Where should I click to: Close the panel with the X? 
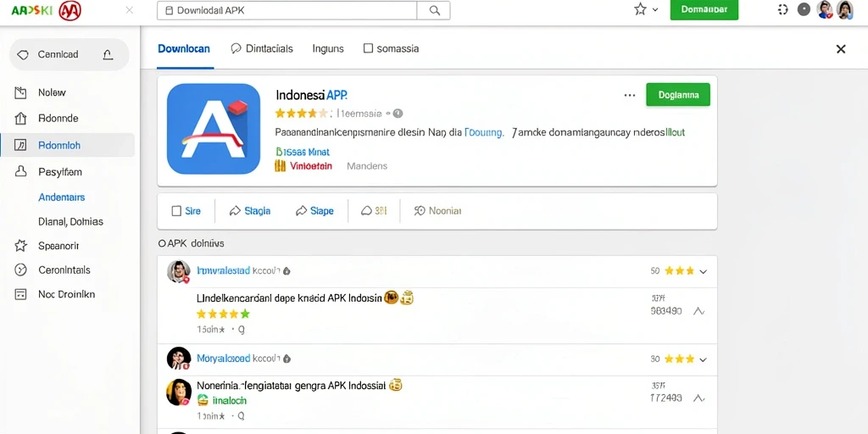tap(840, 49)
